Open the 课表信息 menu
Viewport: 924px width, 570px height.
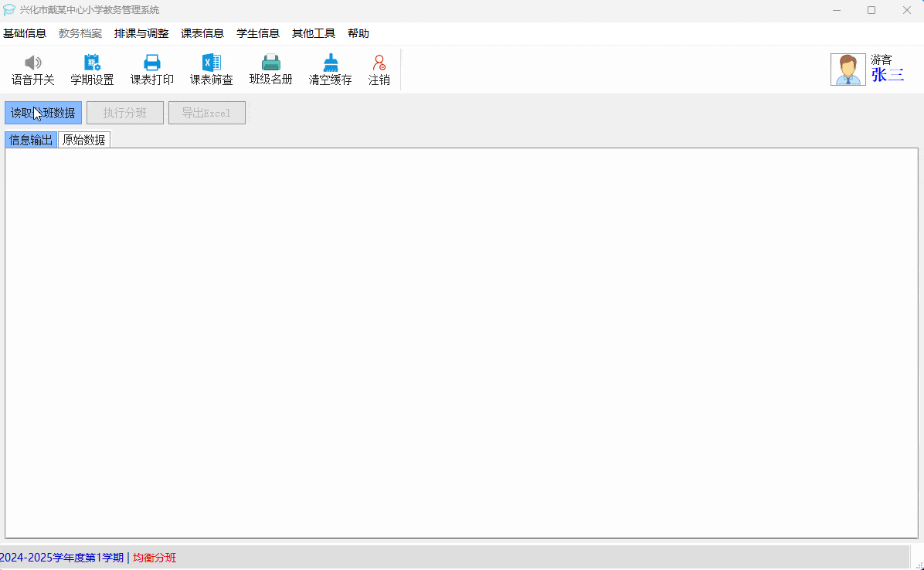click(202, 33)
